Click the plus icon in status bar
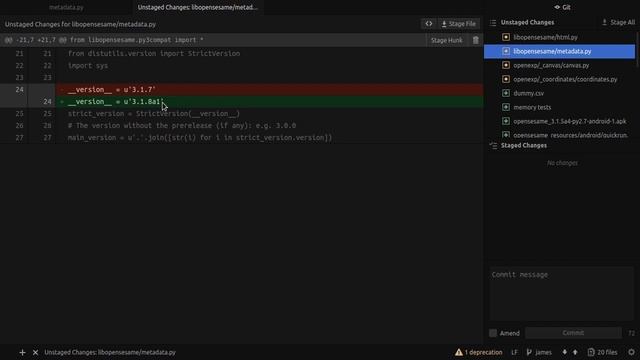The width and height of the screenshot is (640, 360). point(22,352)
